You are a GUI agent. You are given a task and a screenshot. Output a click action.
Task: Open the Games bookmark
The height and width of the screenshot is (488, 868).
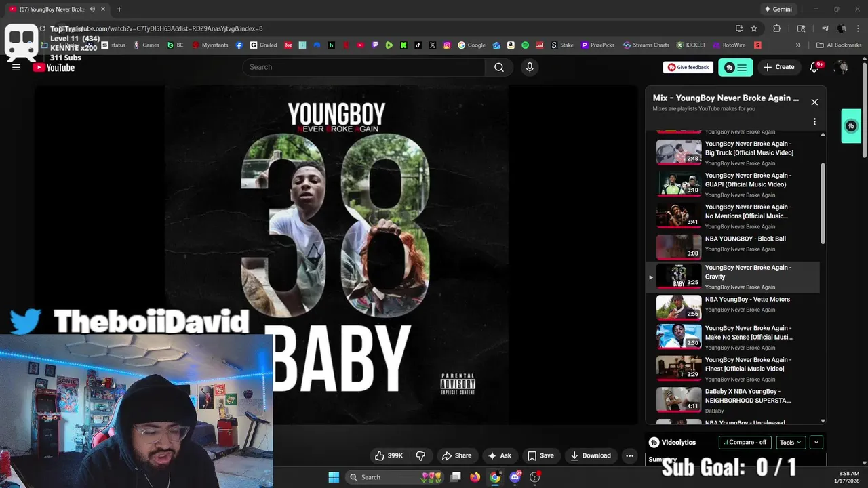click(146, 45)
